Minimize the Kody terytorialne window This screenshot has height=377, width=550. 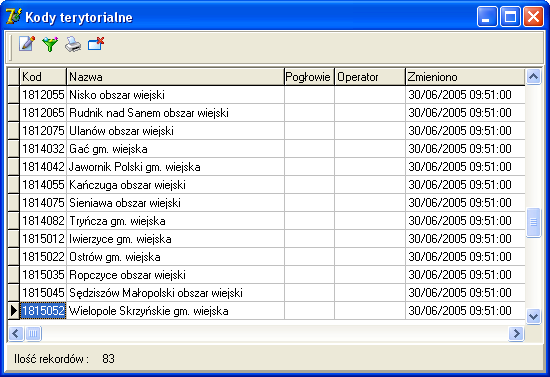(x=487, y=16)
